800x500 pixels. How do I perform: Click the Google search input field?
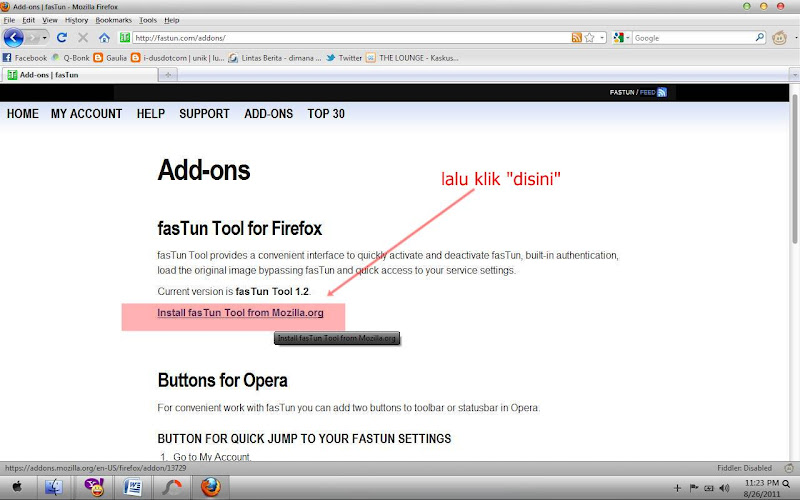pyautogui.click(x=693, y=38)
